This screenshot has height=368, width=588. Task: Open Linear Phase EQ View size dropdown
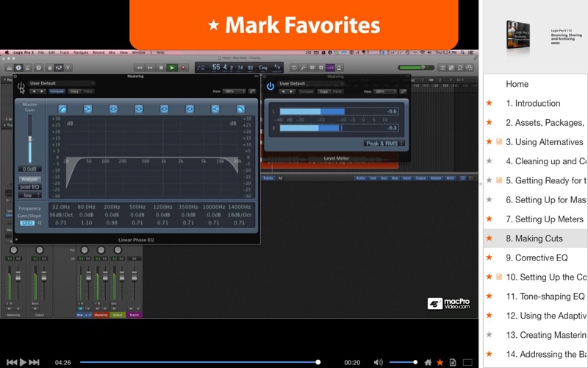coord(234,91)
